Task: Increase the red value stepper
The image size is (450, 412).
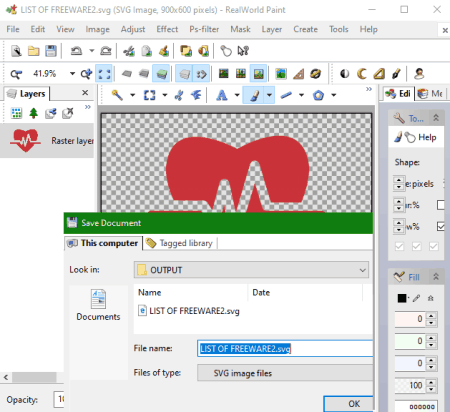Action: click(431, 316)
